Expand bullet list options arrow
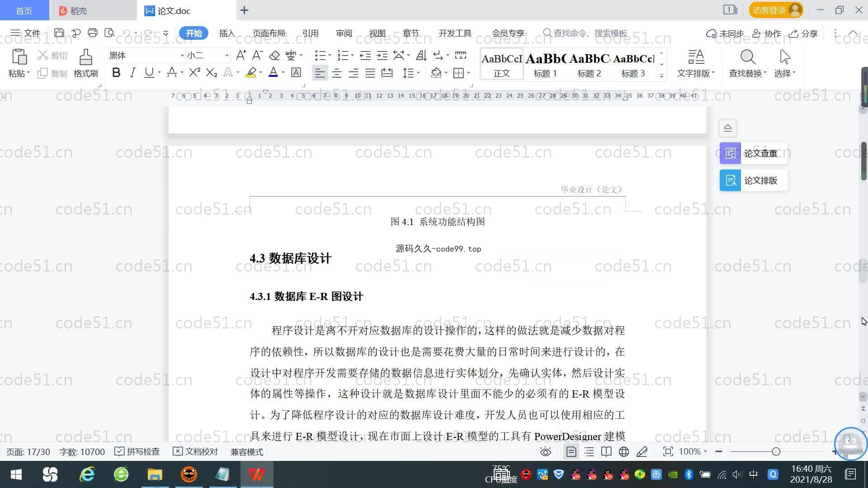Screen dimensions: 868x488 330,55
